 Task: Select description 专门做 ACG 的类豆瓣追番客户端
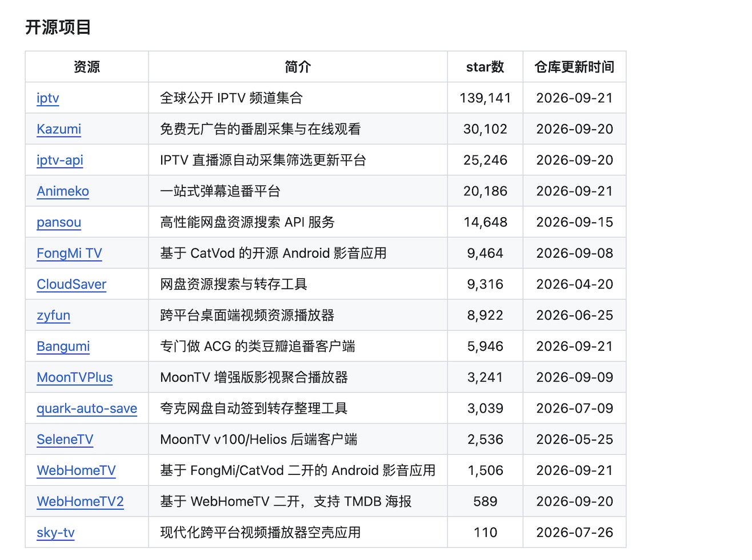[258, 346]
